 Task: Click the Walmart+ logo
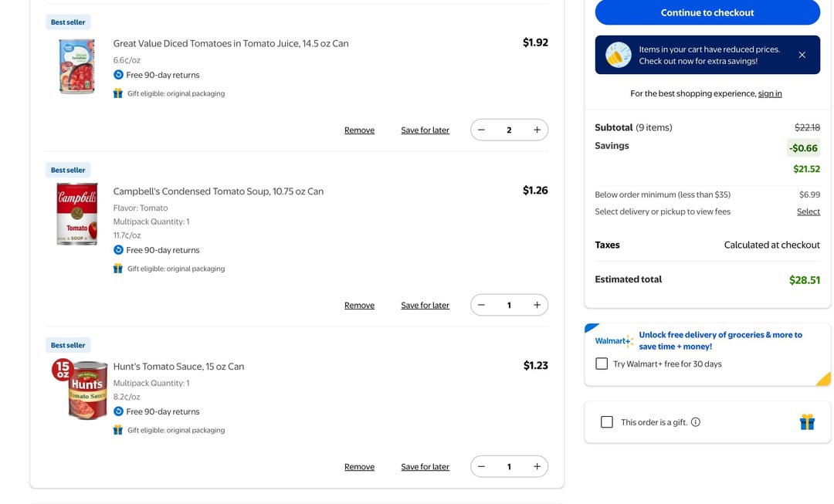point(614,341)
